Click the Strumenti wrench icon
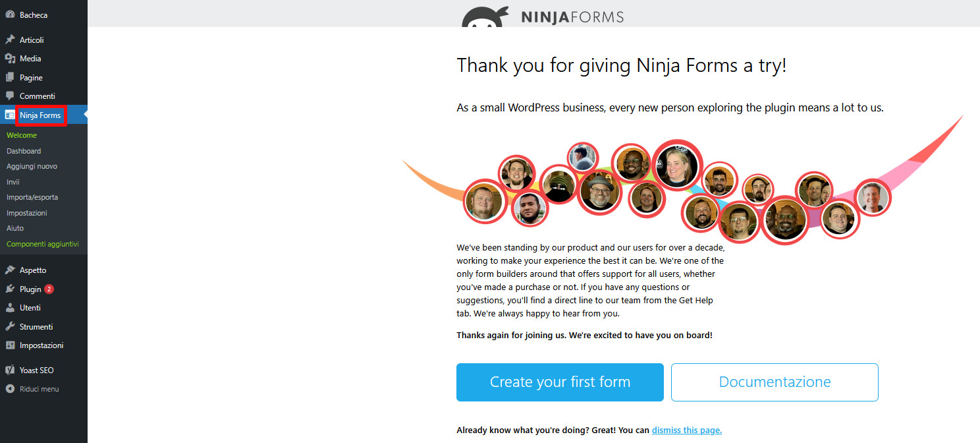 tap(10, 326)
